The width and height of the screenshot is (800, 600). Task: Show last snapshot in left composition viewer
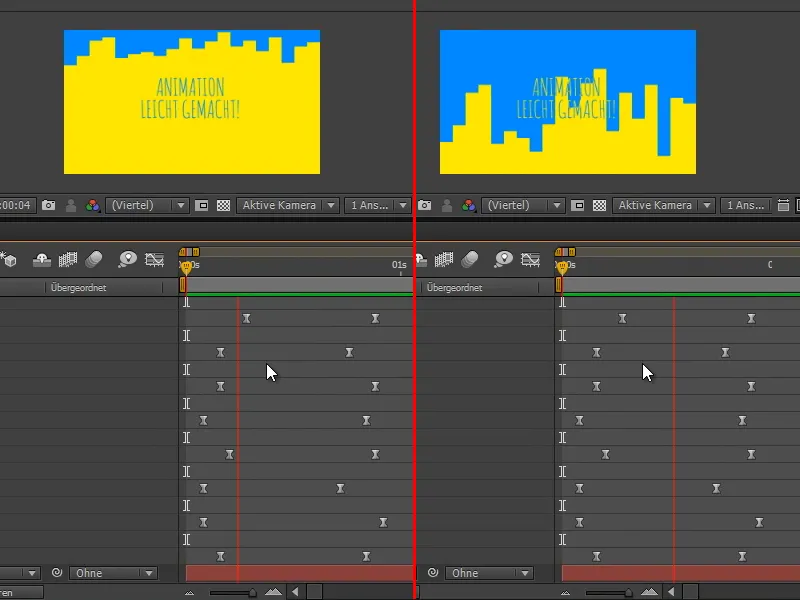[71, 206]
